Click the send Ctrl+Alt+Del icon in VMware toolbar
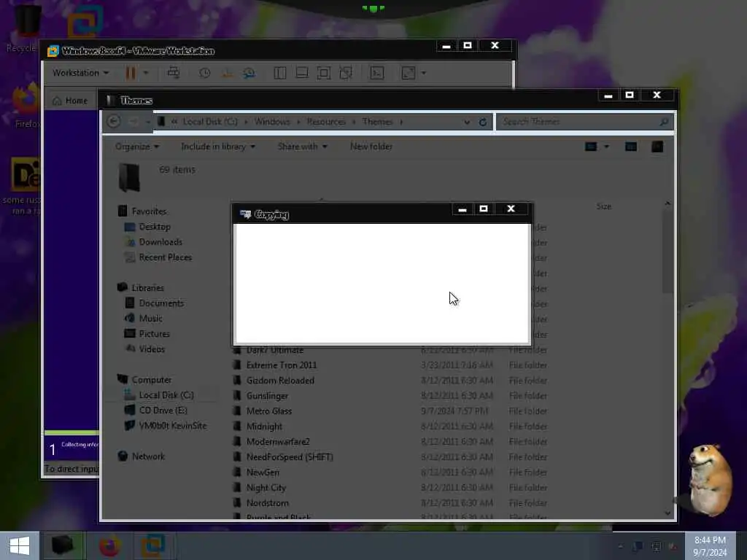Screen dimensions: 747x560 (x=174, y=72)
